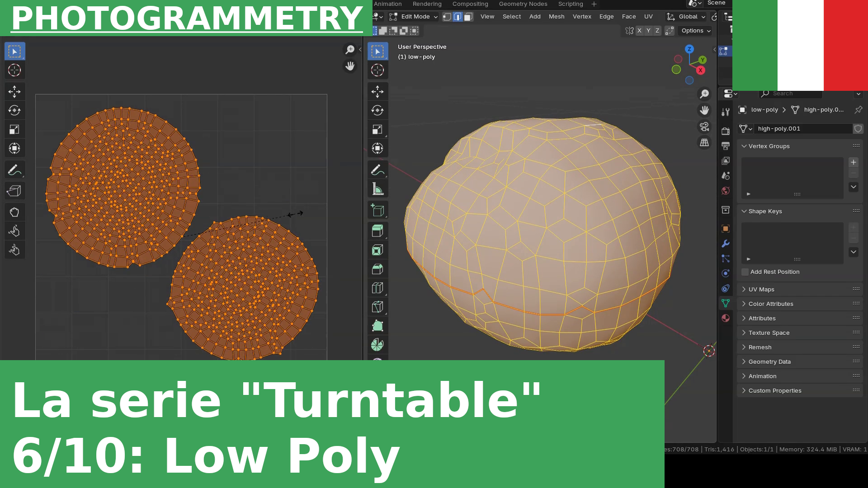Image resolution: width=868 pixels, height=488 pixels.
Task: Switch to edge select mode
Action: pos(458,17)
